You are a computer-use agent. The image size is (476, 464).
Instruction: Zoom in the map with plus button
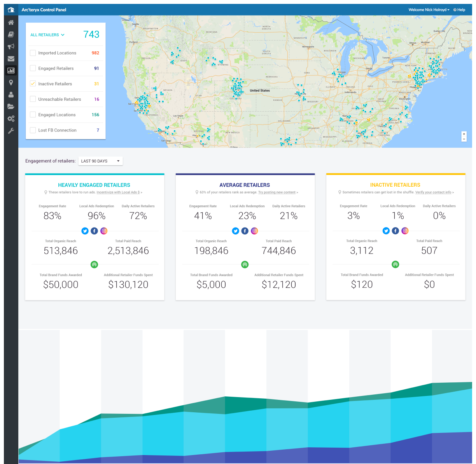[x=464, y=134]
